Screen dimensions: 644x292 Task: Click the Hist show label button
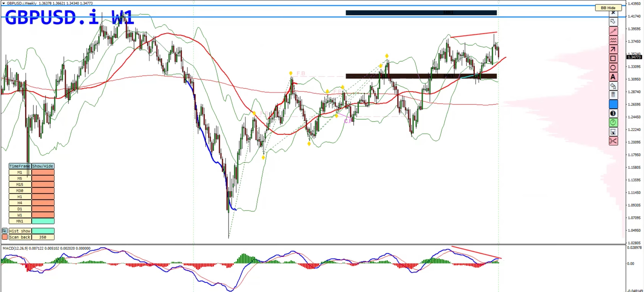20,231
